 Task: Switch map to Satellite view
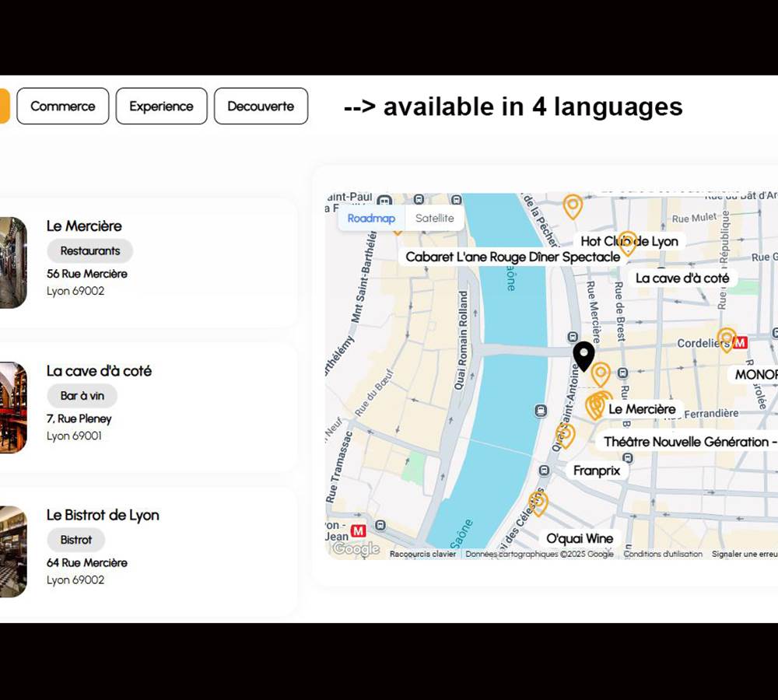(434, 219)
